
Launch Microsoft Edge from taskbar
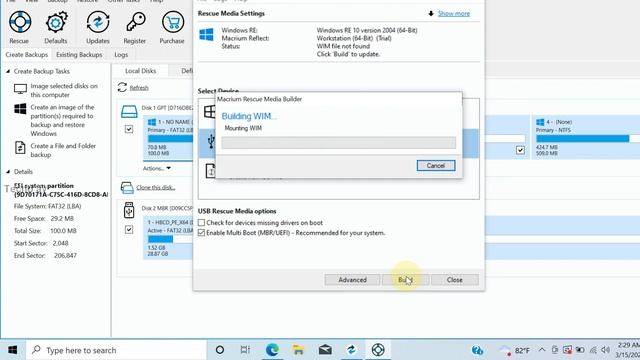(272, 350)
